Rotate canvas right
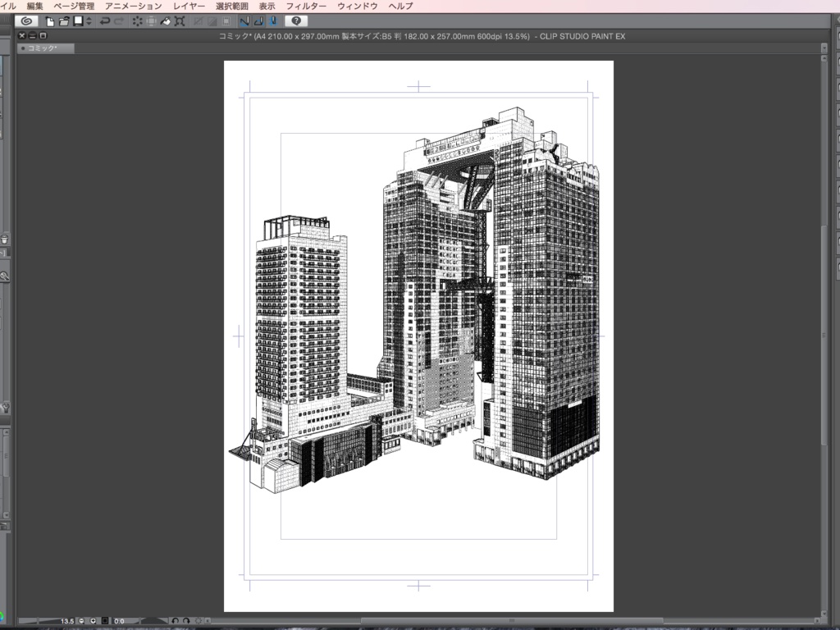The image size is (840, 630). pos(186,621)
